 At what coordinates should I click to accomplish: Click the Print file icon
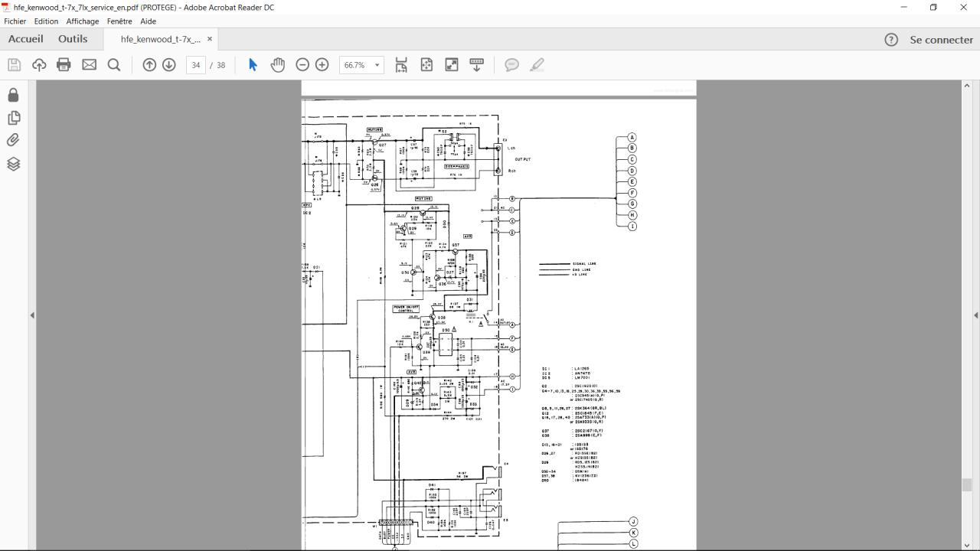click(64, 65)
